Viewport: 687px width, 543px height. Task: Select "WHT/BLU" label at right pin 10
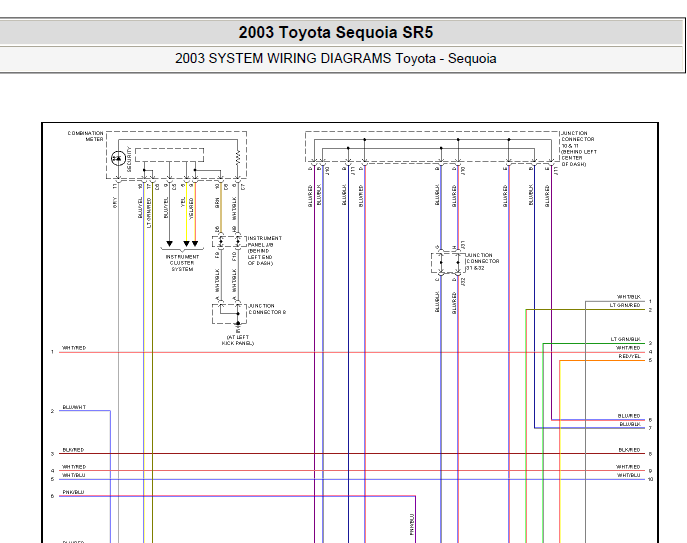click(629, 475)
